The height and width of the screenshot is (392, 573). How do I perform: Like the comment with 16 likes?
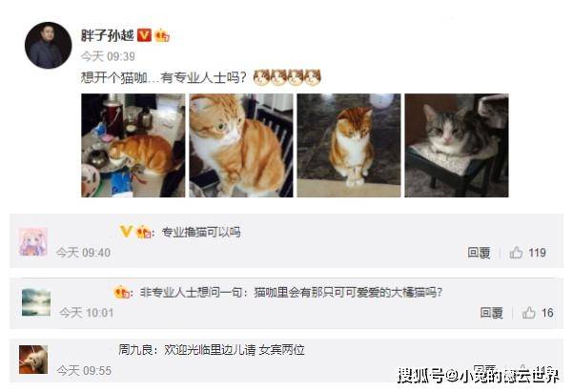(x=529, y=313)
